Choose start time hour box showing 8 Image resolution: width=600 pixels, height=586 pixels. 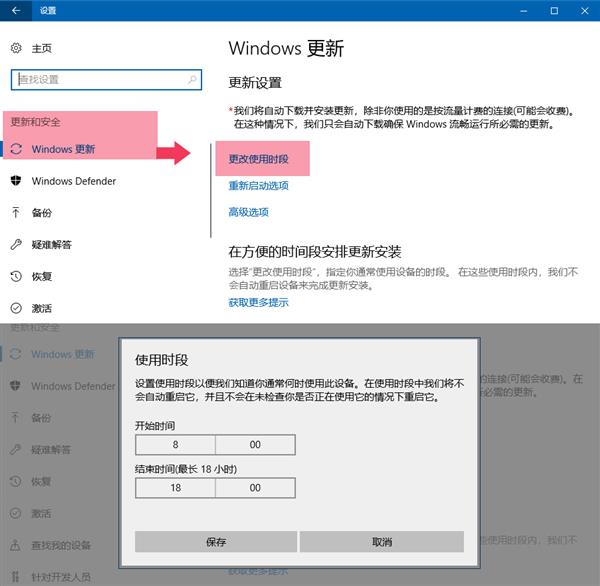click(x=175, y=444)
